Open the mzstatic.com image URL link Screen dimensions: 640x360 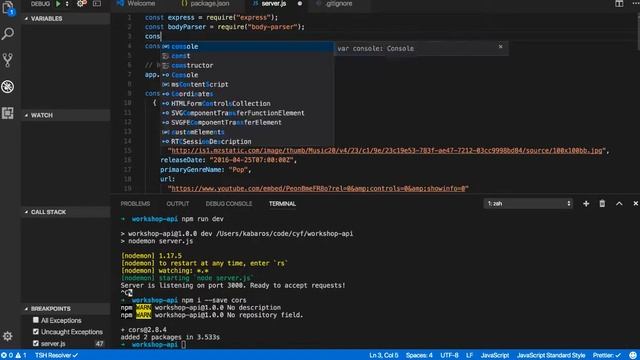[x=387, y=151]
